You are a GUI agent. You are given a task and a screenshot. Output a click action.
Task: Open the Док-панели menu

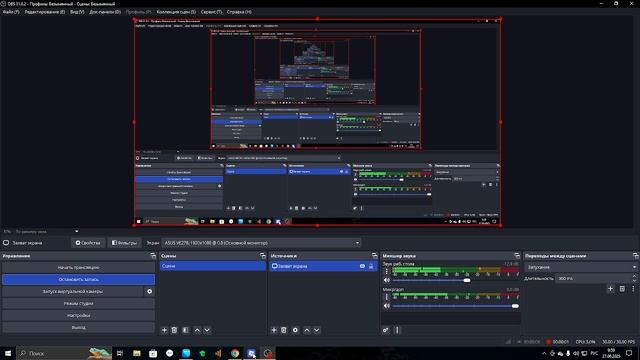click(105, 12)
